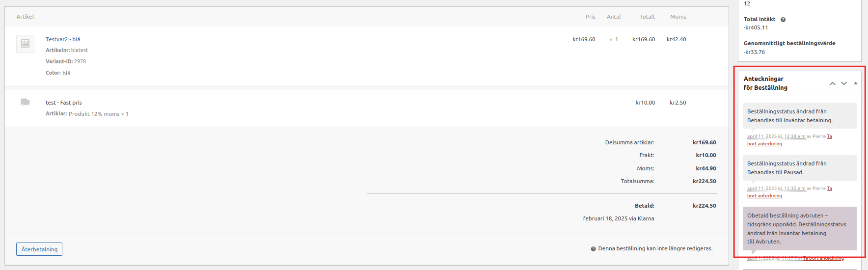
Task: Click the Totalt column header
Action: pyautogui.click(x=647, y=17)
